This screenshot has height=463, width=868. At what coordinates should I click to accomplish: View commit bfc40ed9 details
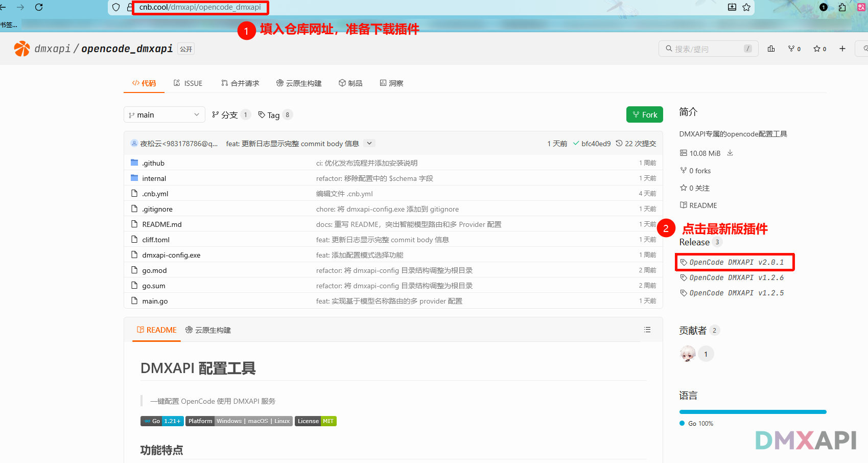tap(596, 143)
